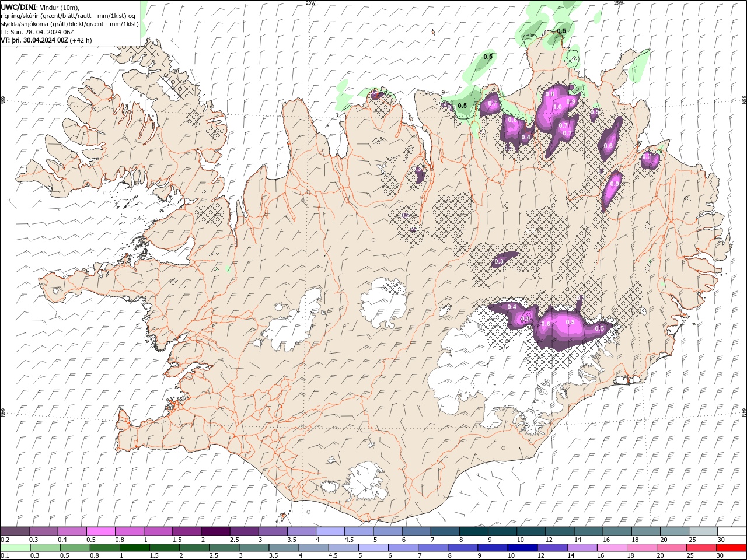Screen dimensions: 747x560
Task: Click the 1.0 snowfall value label
Action: tap(557, 107)
